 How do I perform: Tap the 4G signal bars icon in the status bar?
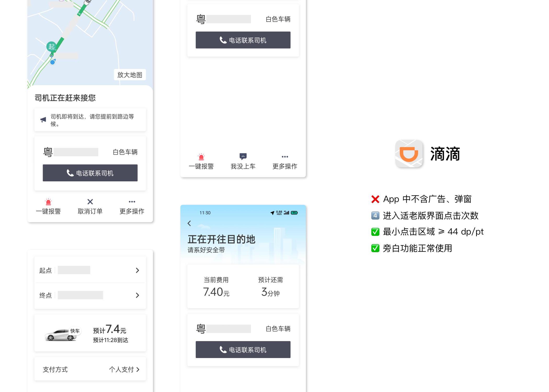tap(286, 212)
